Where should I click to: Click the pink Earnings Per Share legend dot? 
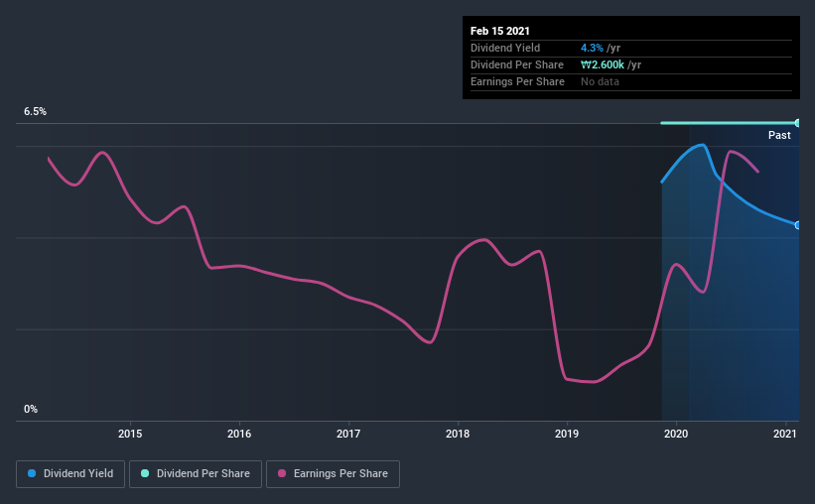(x=282, y=473)
